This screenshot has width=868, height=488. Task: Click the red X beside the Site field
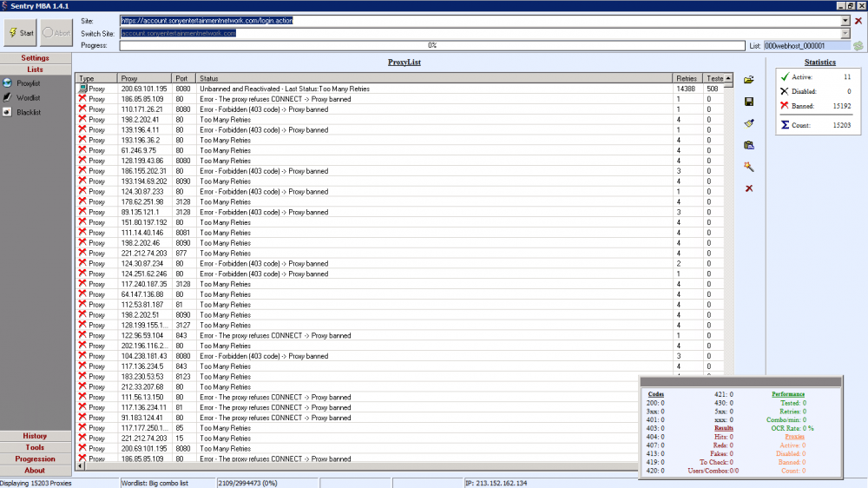858,21
